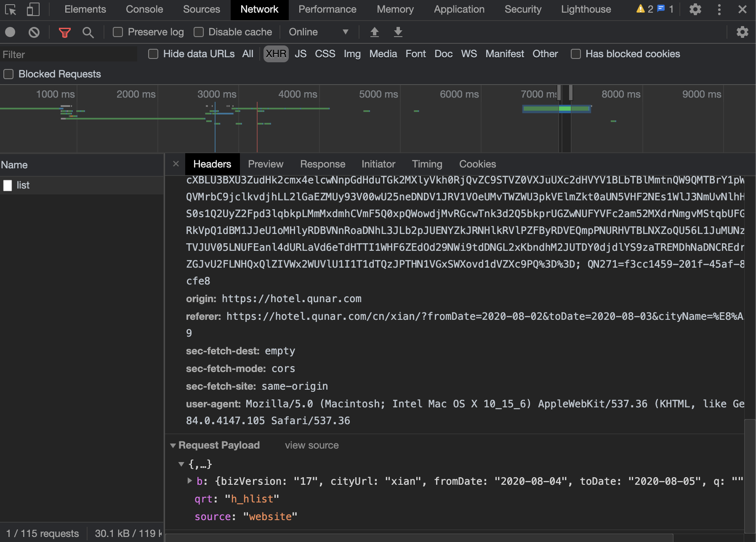Open the DevTools three-dot menu

point(719,9)
